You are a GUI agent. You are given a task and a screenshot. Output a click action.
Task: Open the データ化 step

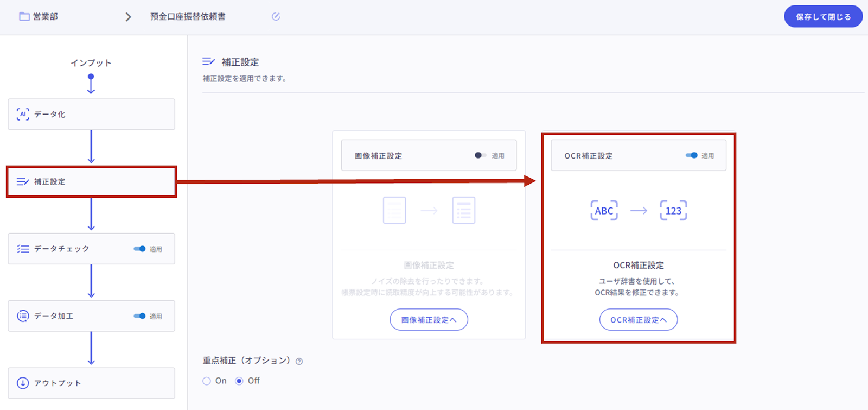point(91,114)
